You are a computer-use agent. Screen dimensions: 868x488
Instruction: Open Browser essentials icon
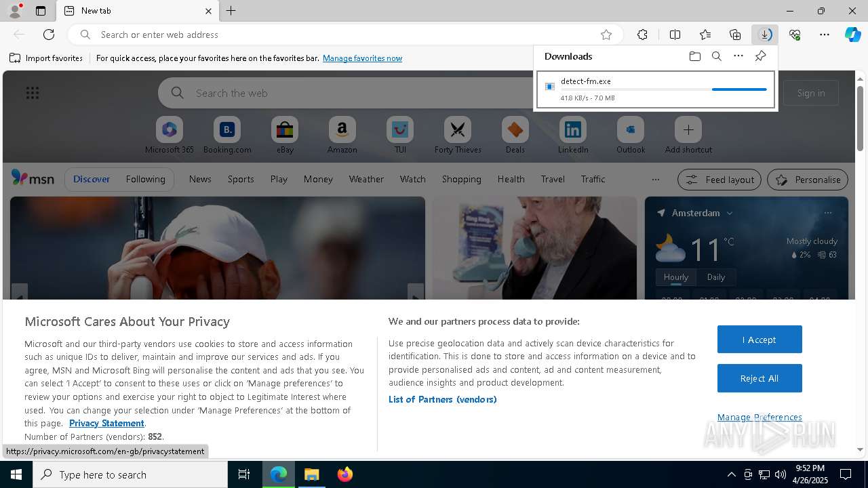[795, 35]
